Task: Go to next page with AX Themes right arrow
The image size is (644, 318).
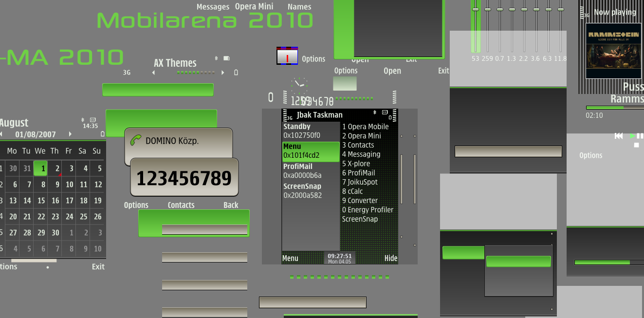Action: pyautogui.click(x=223, y=73)
